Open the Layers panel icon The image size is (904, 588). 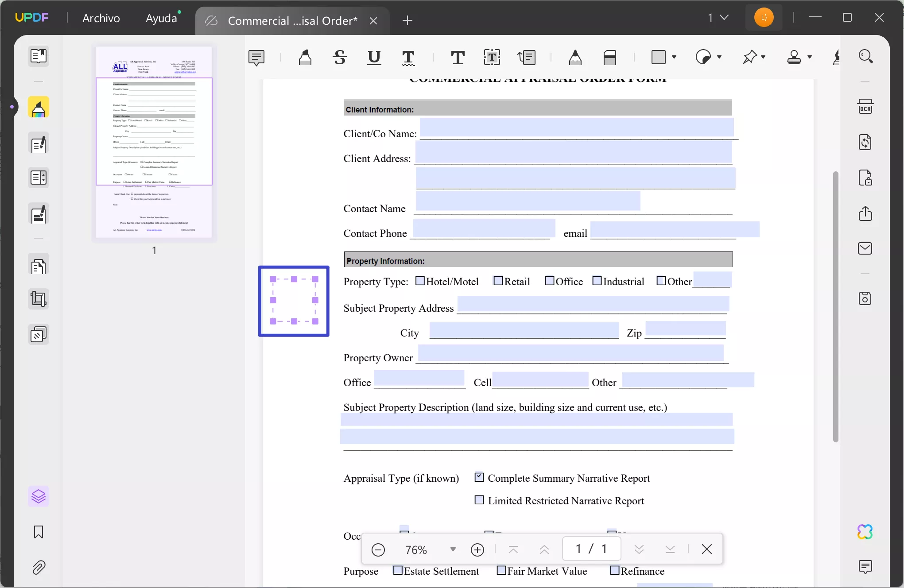[x=39, y=496]
